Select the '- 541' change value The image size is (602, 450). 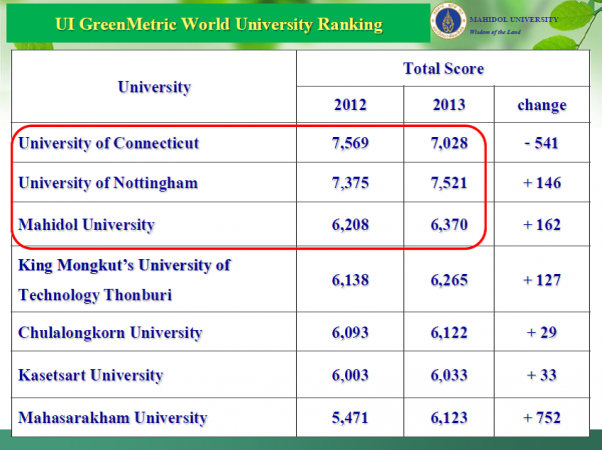(542, 143)
